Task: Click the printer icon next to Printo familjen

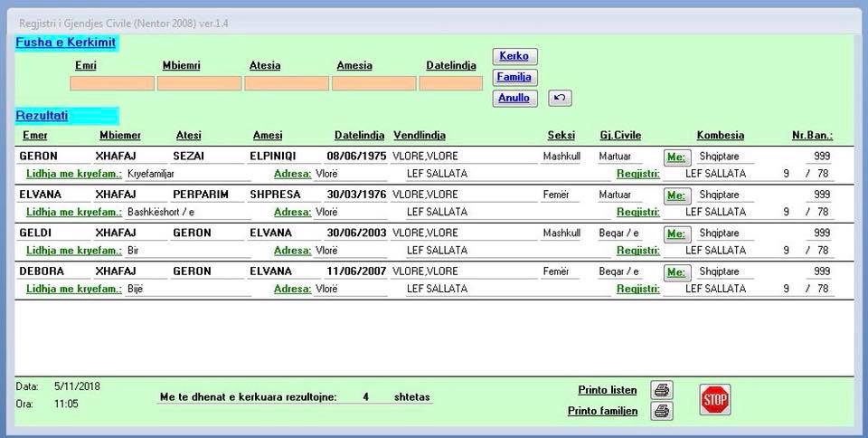Action: point(663,411)
